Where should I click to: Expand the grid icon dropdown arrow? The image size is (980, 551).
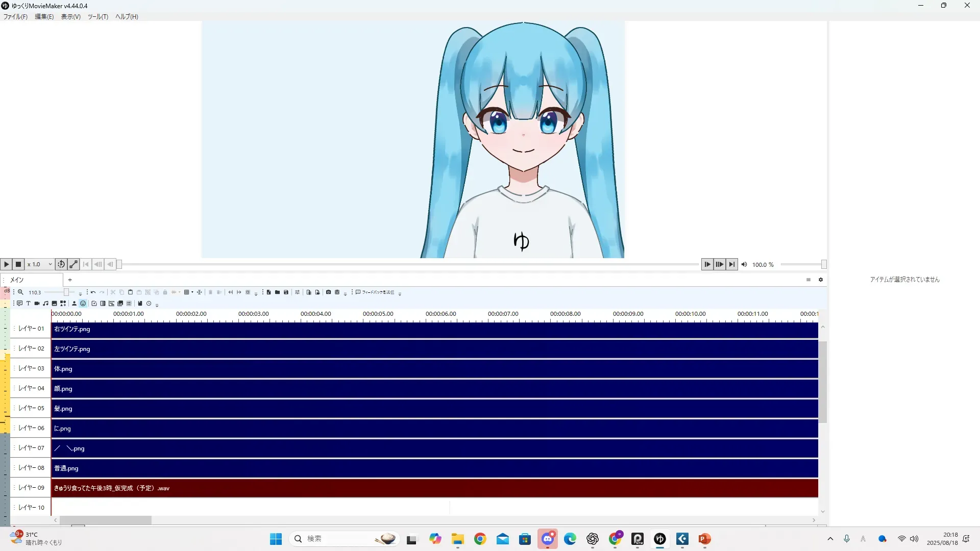tap(192, 292)
